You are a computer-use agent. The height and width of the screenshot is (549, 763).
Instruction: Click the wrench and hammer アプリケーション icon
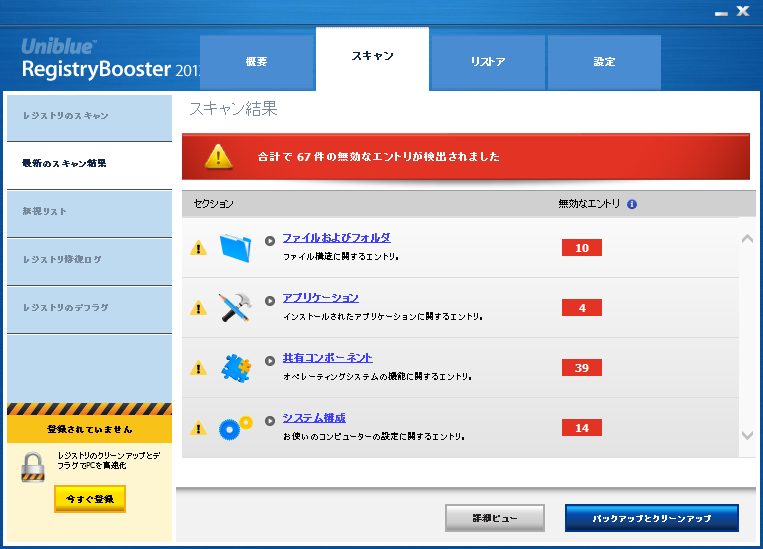(x=235, y=307)
